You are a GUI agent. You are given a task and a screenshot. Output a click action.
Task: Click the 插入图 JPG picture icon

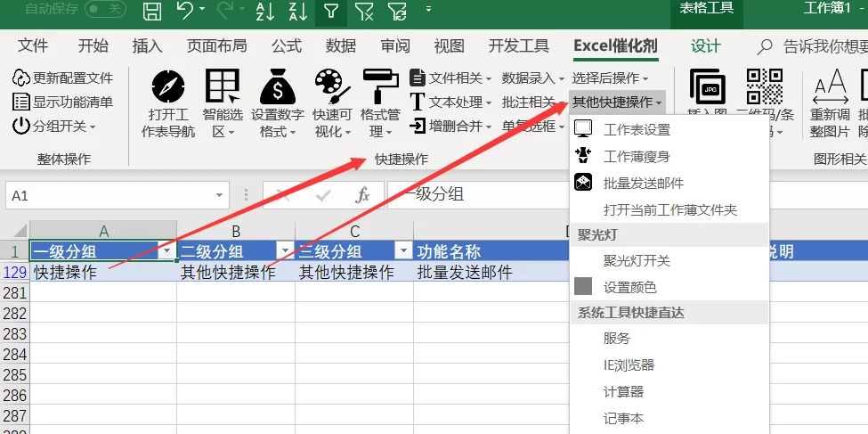pos(707,87)
